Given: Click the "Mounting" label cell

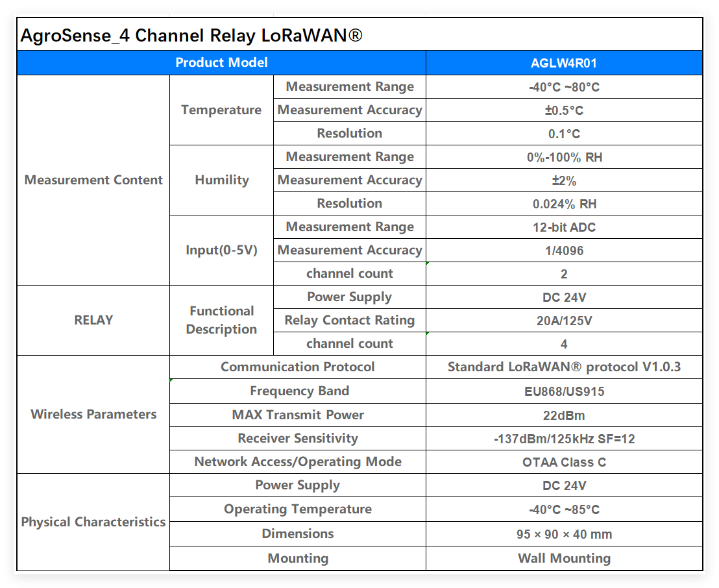Looking at the screenshot, I should [298, 559].
